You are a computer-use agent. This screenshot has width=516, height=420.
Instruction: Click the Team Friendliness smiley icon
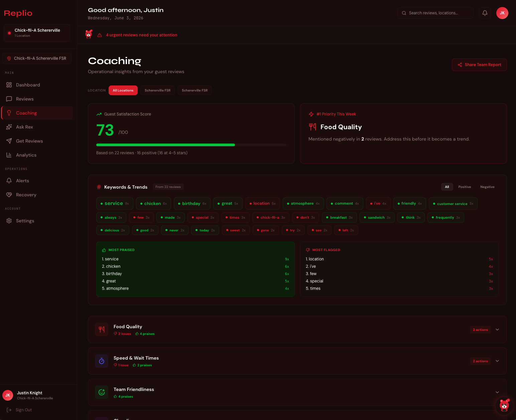tap(102, 392)
